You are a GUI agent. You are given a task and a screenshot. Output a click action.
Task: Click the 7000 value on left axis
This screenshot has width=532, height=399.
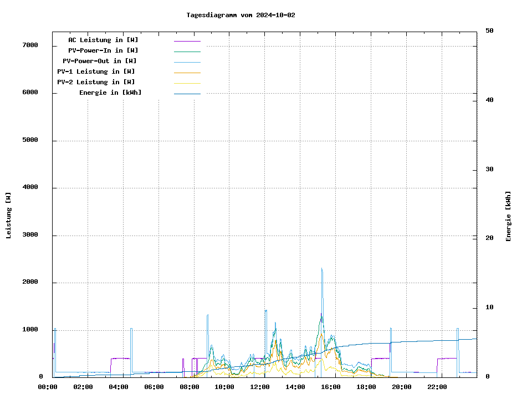point(30,45)
